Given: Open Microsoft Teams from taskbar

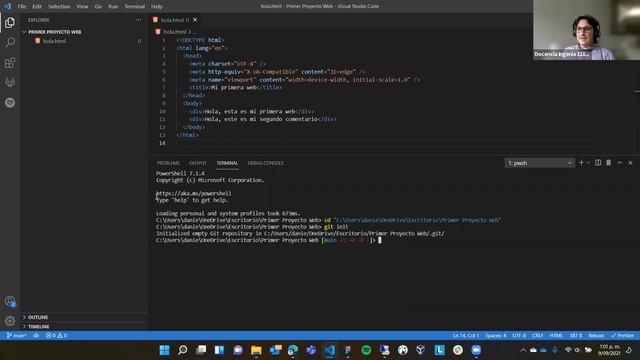Looking at the screenshot, I should [311, 350].
